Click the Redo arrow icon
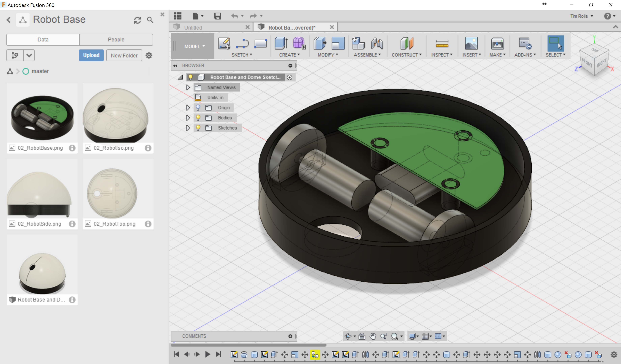Image resolution: width=621 pixels, height=364 pixels. pos(253,16)
